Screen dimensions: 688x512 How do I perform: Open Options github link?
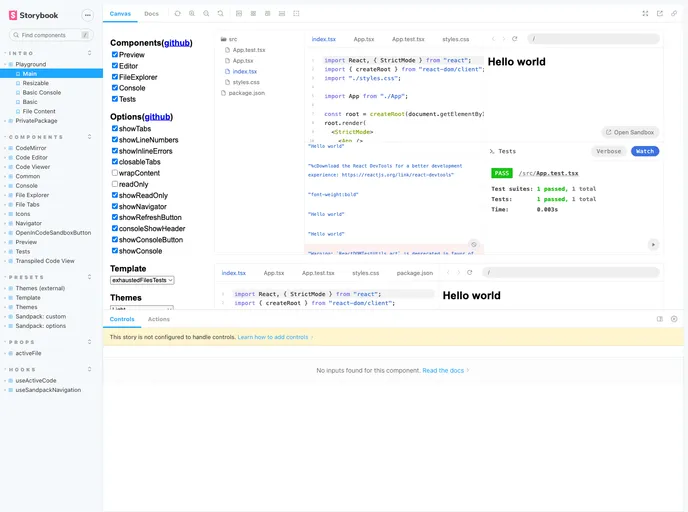click(158, 117)
